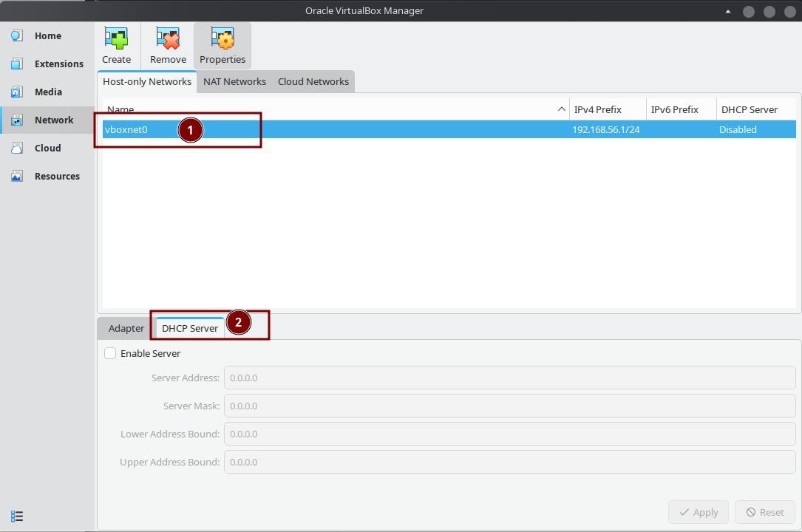Click the DHCP Server column header
This screenshot has height=532, width=802.
click(x=756, y=109)
